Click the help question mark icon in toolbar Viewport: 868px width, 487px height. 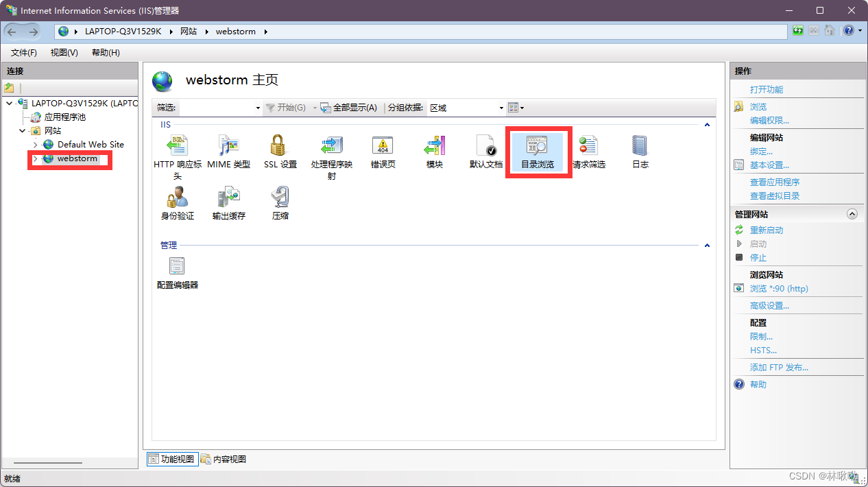pos(849,31)
